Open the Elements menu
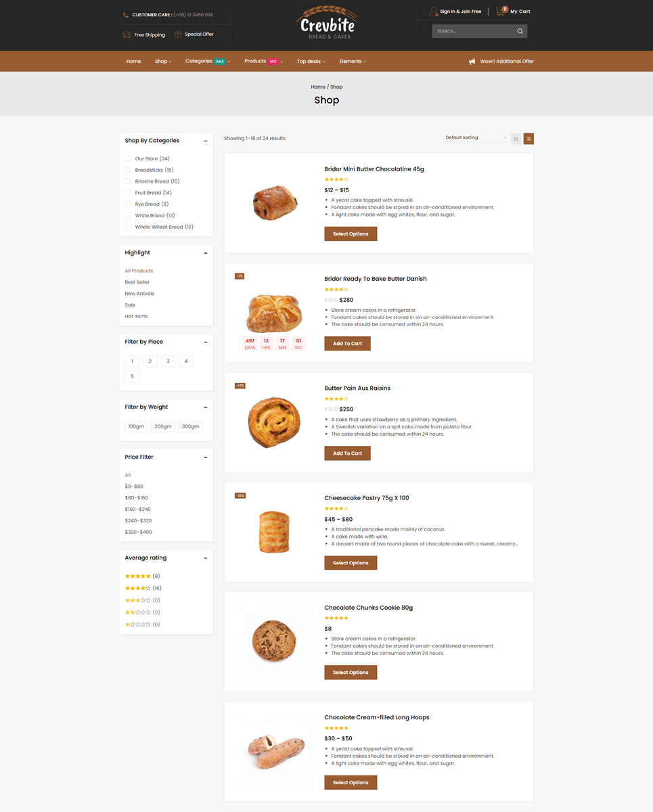The width and height of the screenshot is (653, 812). (x=353, y=62)
